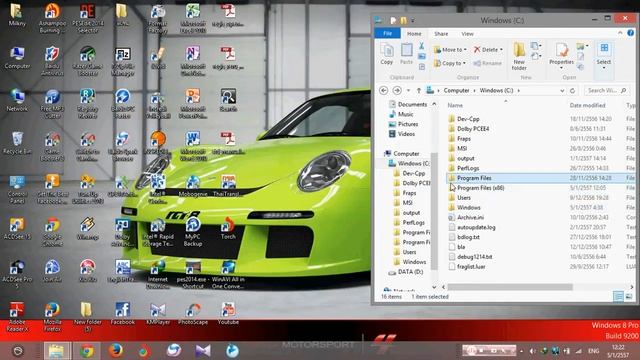Open the Move to dropdown

coord(451,50)
